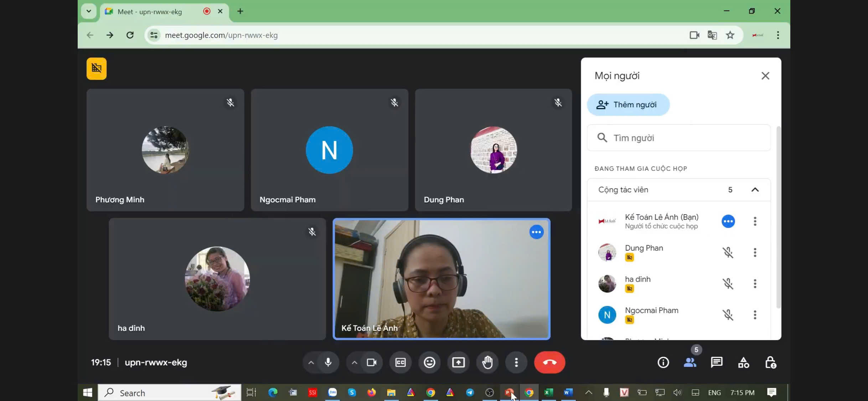Show hidden system tray icons

click(x=589, y=392)
